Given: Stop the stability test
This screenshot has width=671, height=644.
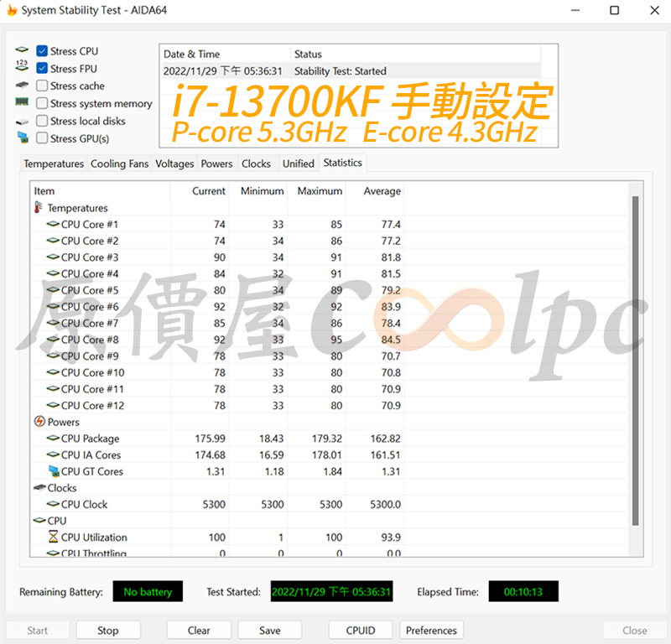Looking at the screenshot, I should click(108, 631).
